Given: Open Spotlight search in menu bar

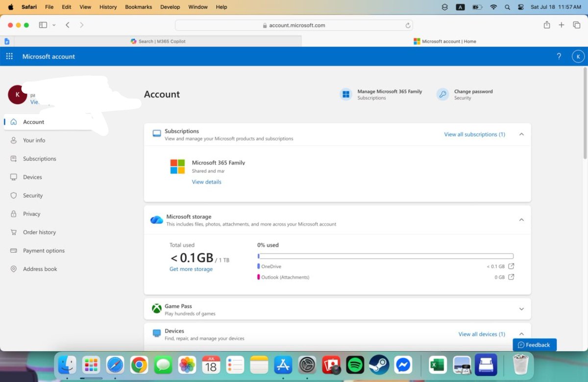Looking at the screenshot, I should [x=507, y=7].
